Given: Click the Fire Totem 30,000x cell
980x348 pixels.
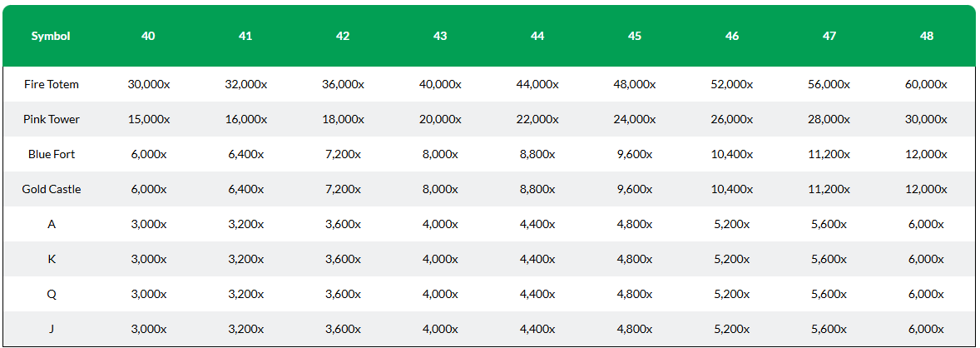Looking at the screenshot, I should (148, 84).
